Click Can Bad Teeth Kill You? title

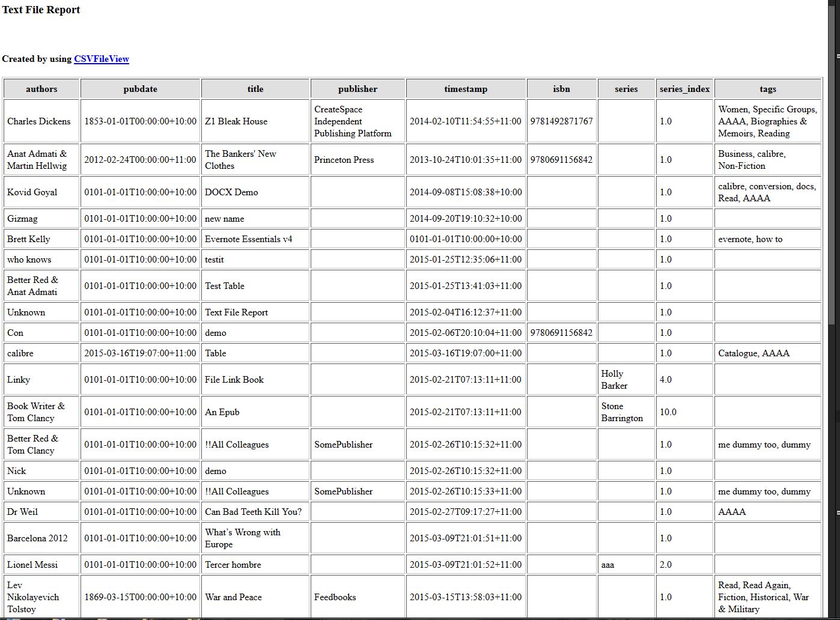pos(255,512)
